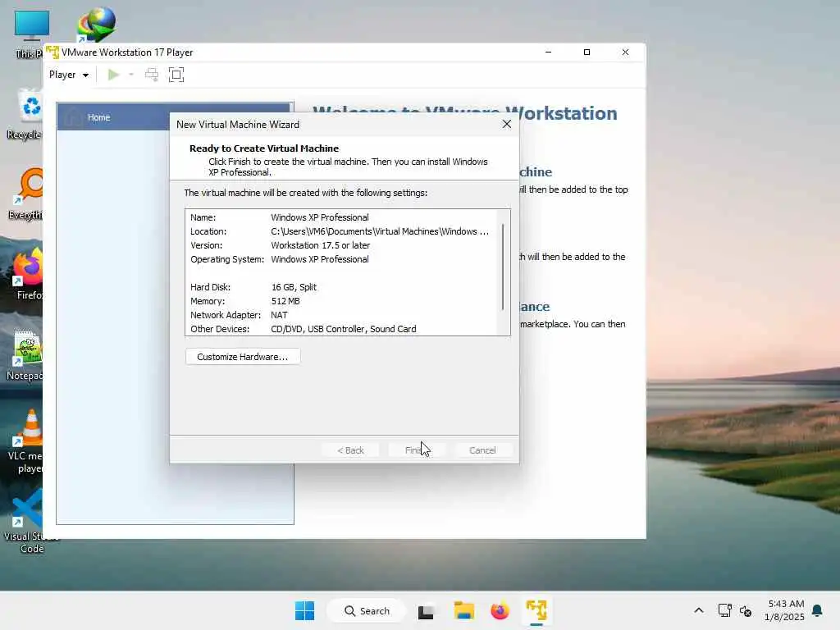The width and height of the screenshot is (840, 630).
Task: Minimize the VMware Workstation Player window
Action: pos(548,52)
